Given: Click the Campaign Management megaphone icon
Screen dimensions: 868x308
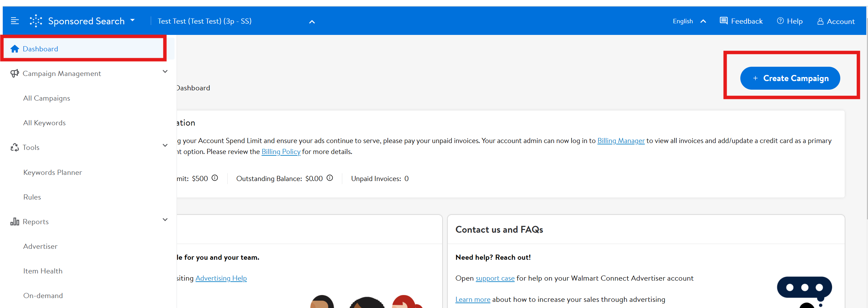Looking at the screenshot, I should [x=15, y=74].
